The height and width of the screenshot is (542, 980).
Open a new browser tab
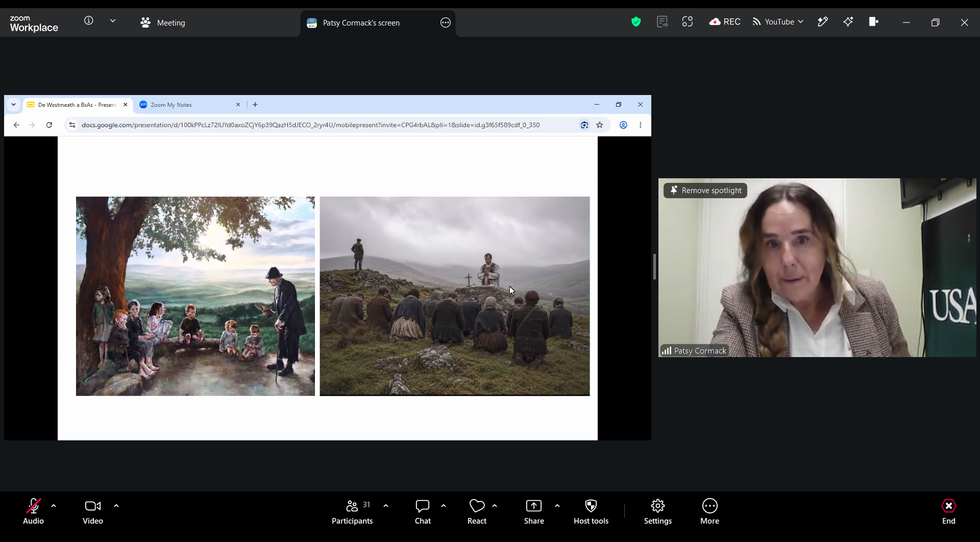tap(255, 105)
